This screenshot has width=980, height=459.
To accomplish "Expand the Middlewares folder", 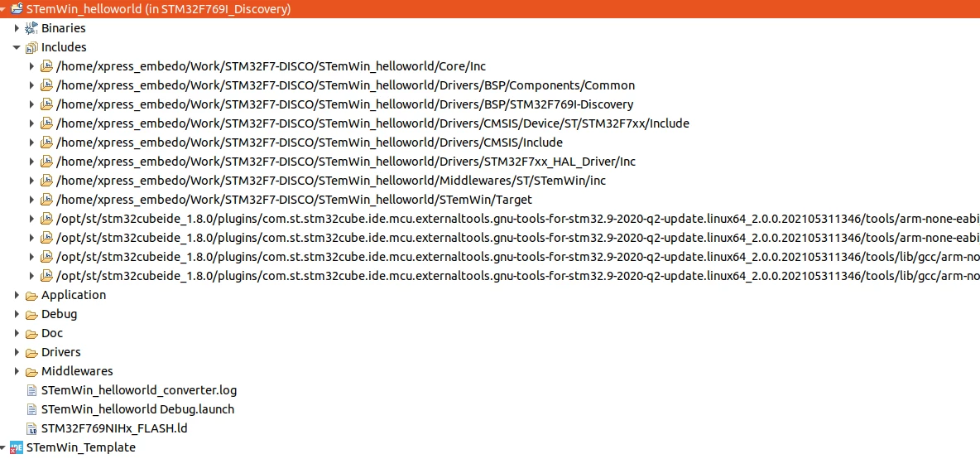I will (17, 371).
